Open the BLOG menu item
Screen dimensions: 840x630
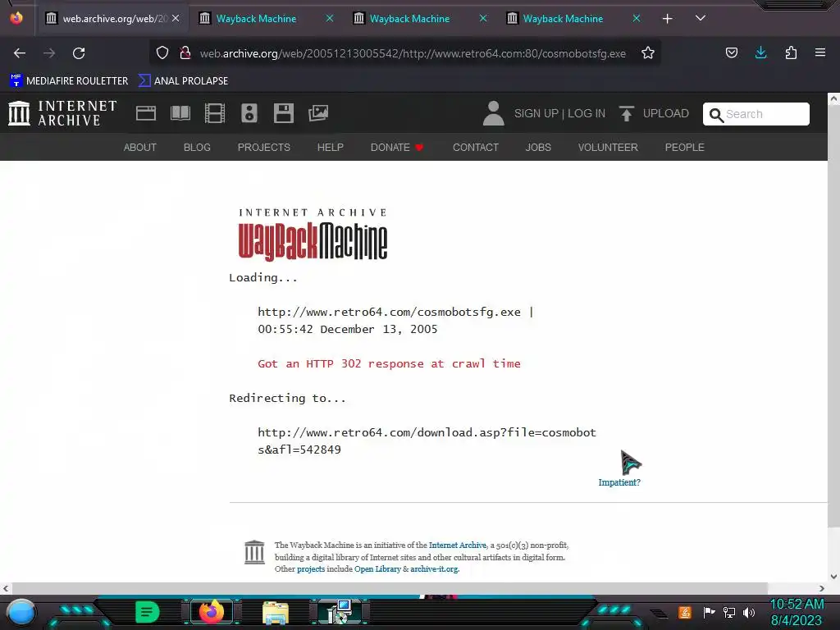pyautogui.click(x=197, y=148)
